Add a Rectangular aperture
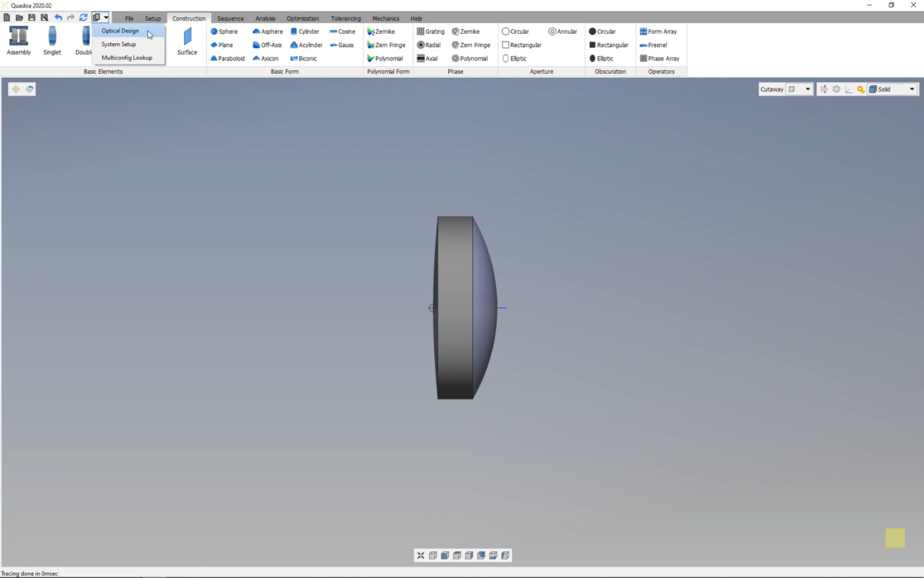Screen dimensions: 924x578 (522, 45)
